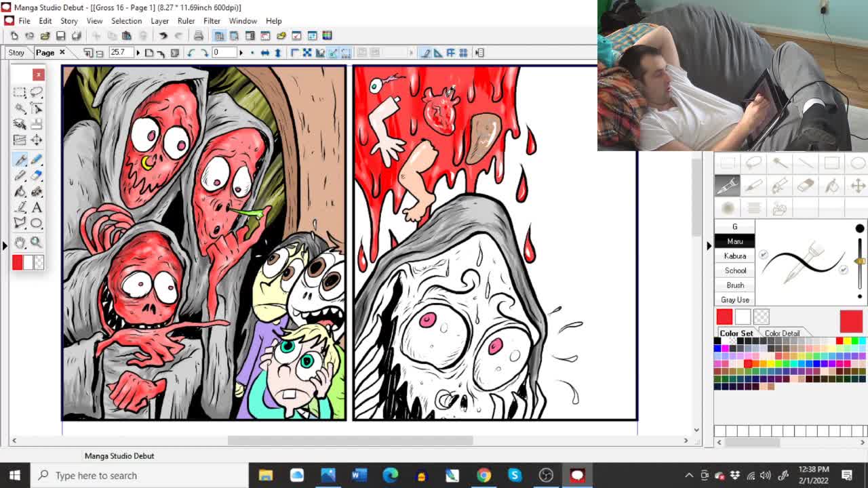Select the ellipse shape tool
This screenshot has height=488, width=868.
[x=36, y=223]
